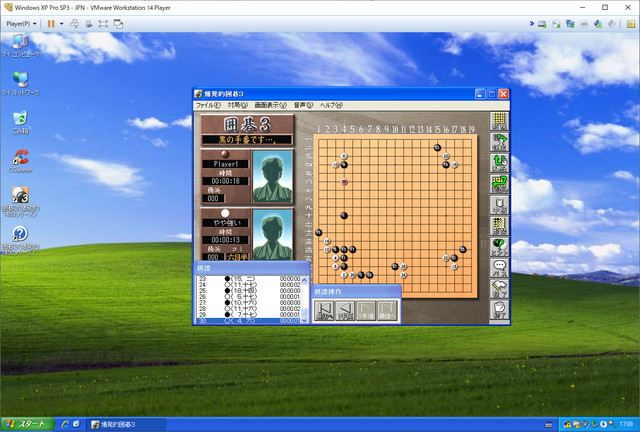Click the network adapter icon in VMware toolbar

coord(570,24)
